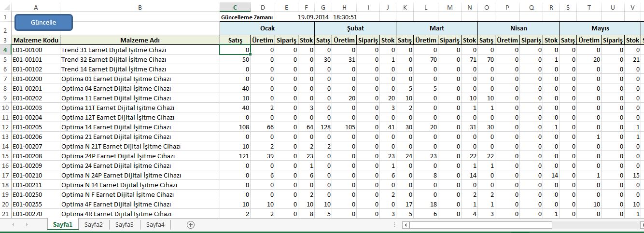Select Ocak Satış value 108
The height and width of the screenshot is (233, 644).
[x=235, y=127]
